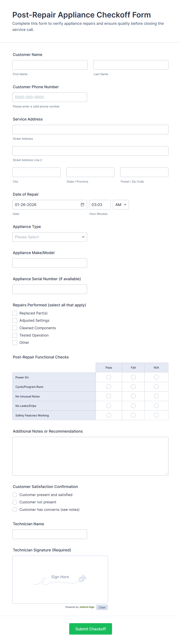179x644 pixels.
Task: Click the First Name input field
Action: point(50,65)
